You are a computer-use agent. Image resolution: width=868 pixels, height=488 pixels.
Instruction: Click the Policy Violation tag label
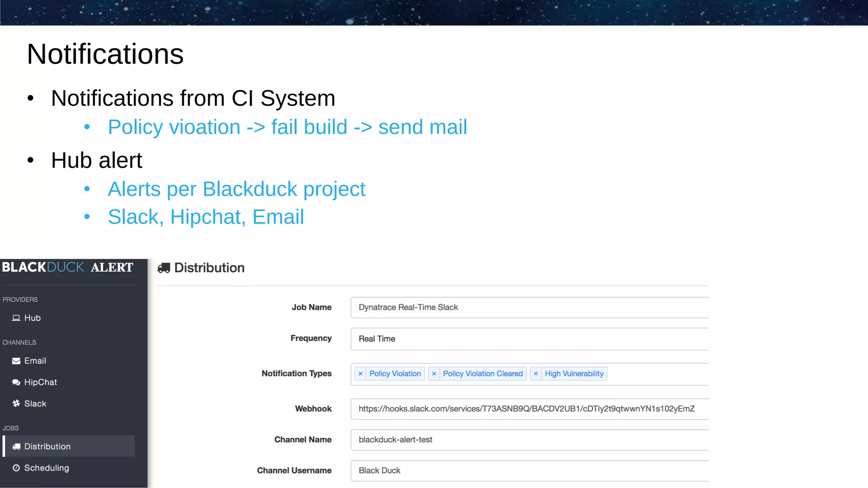(x=395, y=374)
